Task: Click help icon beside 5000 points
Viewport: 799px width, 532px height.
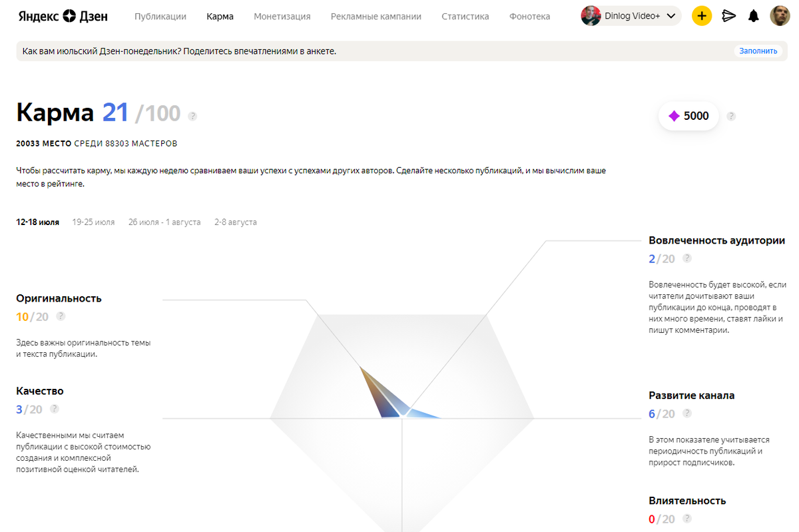Action: click(x=731, y=116)
